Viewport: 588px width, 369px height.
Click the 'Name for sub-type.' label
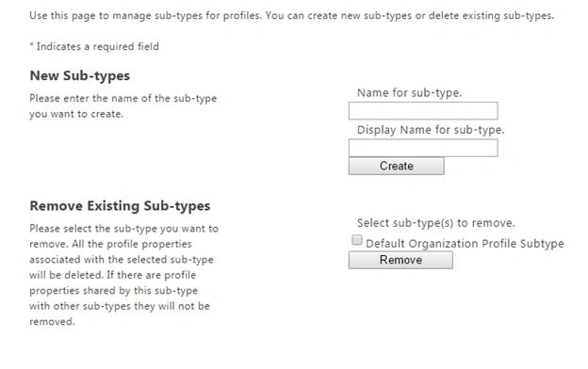point(409,93)
